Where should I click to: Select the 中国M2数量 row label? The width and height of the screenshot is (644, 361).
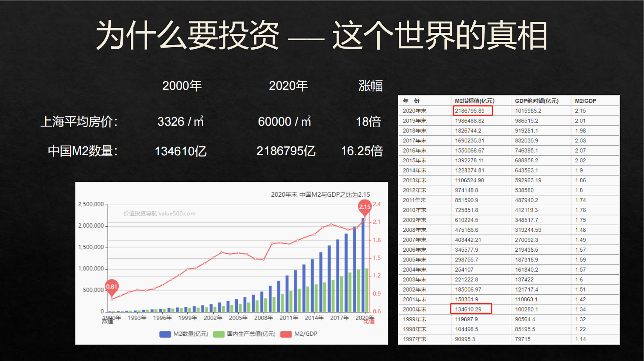(x=83, y=151)
